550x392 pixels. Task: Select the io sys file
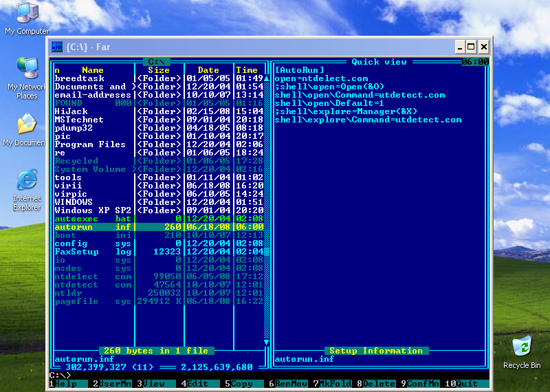pos(159,260)
